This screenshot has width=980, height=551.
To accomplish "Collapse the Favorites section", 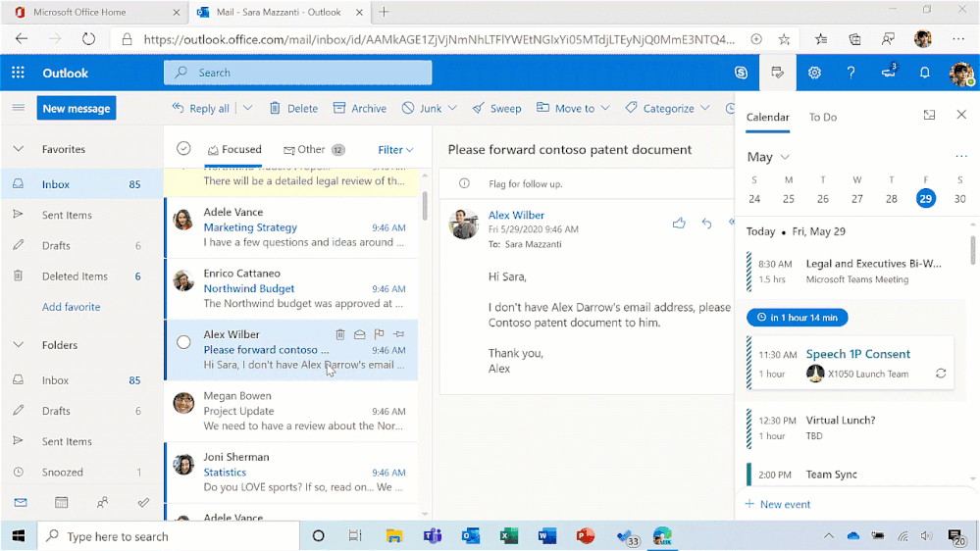I will coord(18,149).
